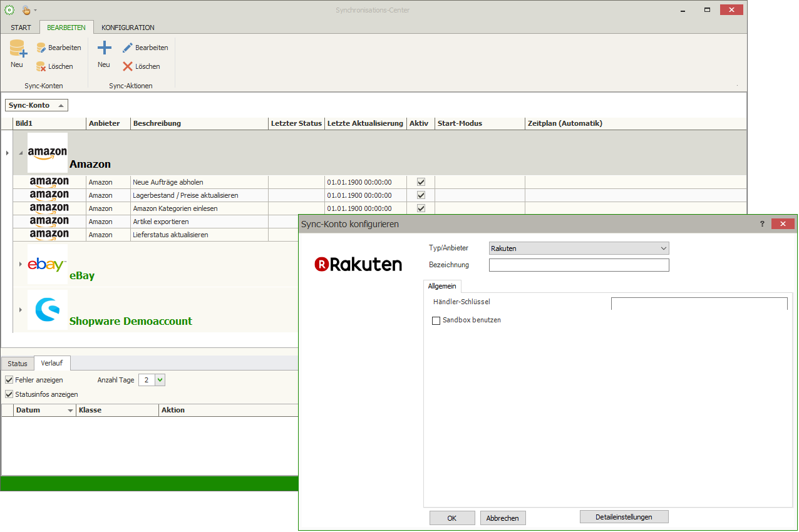Click Amazon logo in Amazon Kategorien einlesen row
This screenshot has height=532, width=799.
49,208
